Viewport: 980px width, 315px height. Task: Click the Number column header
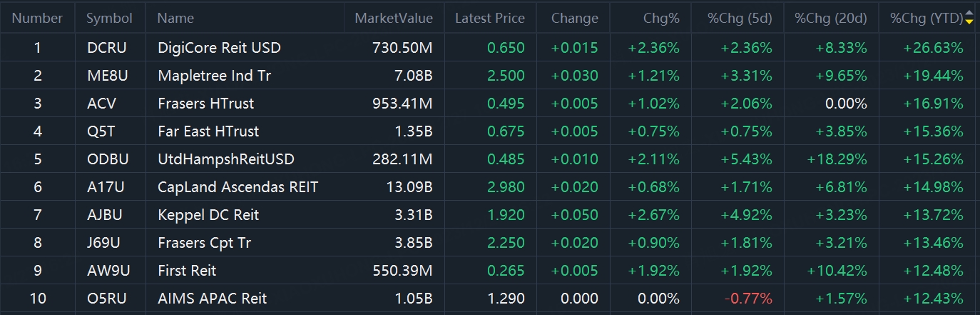click(x=37, y=18)
